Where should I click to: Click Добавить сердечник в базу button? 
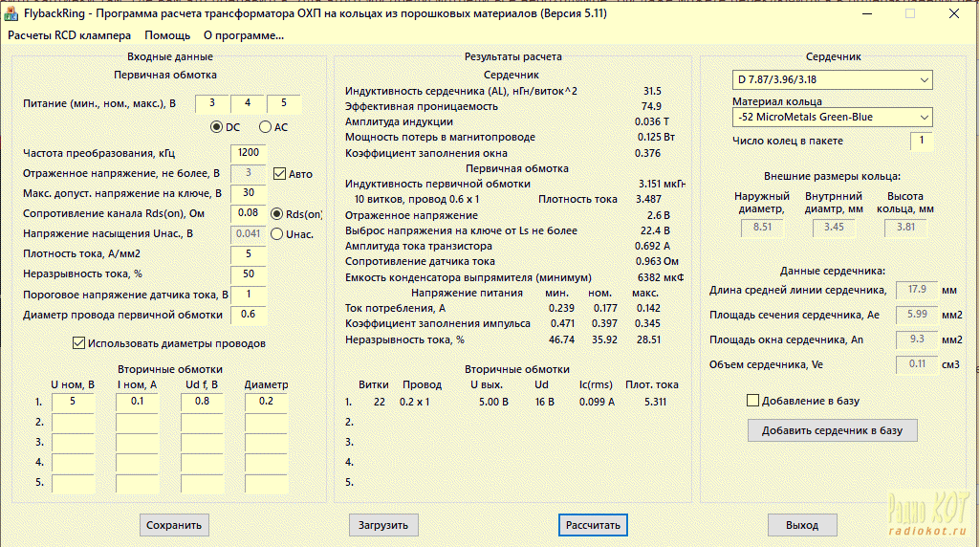click(832, 430)
